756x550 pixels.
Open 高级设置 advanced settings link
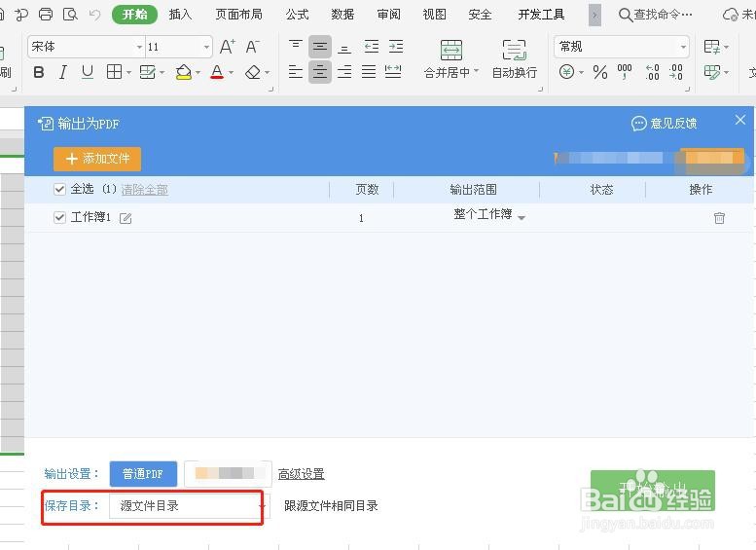pos(302,474)
